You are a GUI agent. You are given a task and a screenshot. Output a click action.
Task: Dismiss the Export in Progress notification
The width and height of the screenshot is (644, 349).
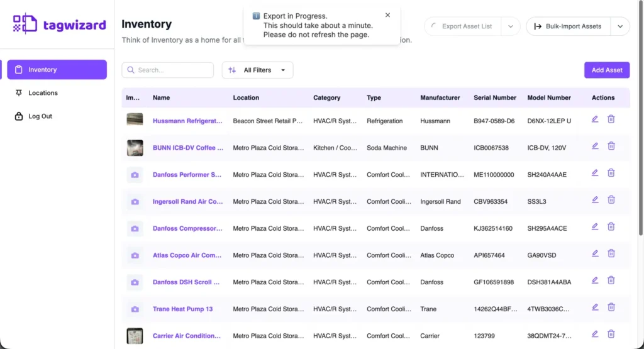(x=387, y=15)
